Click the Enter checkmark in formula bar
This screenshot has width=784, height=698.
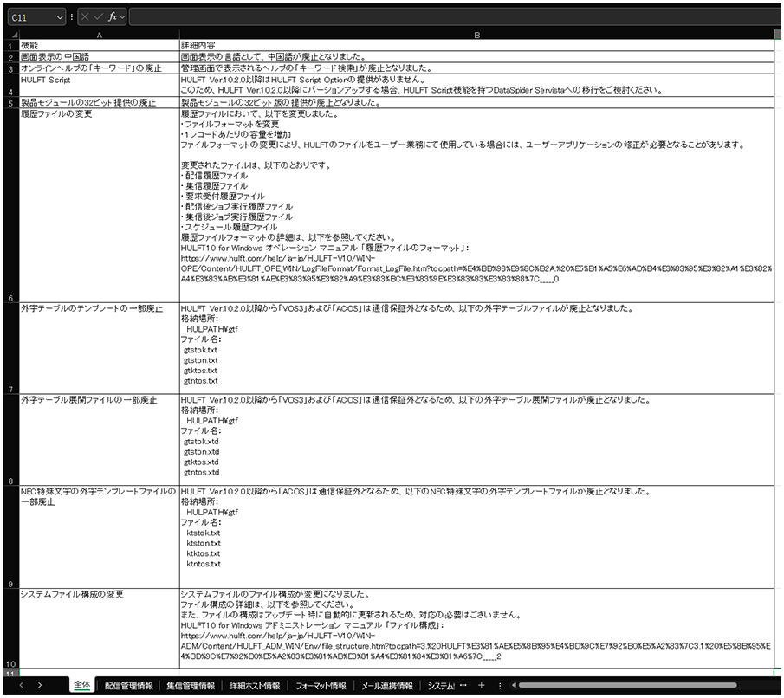pos(98,16)
